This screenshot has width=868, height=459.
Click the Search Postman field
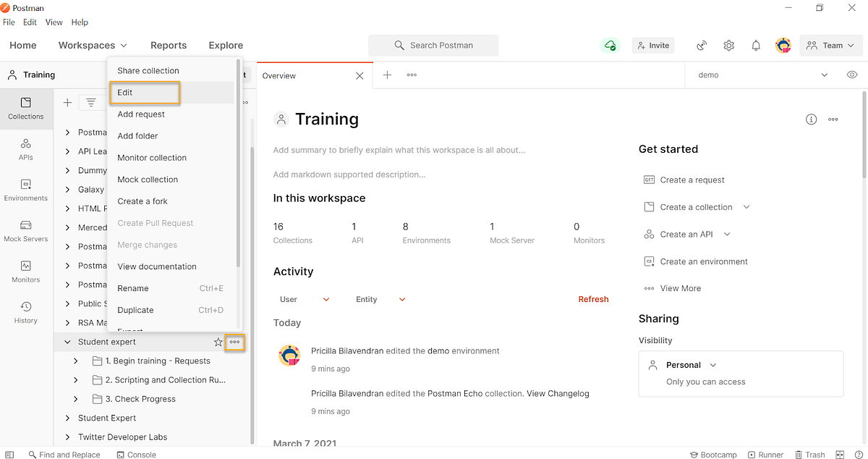tap(433, 45)
